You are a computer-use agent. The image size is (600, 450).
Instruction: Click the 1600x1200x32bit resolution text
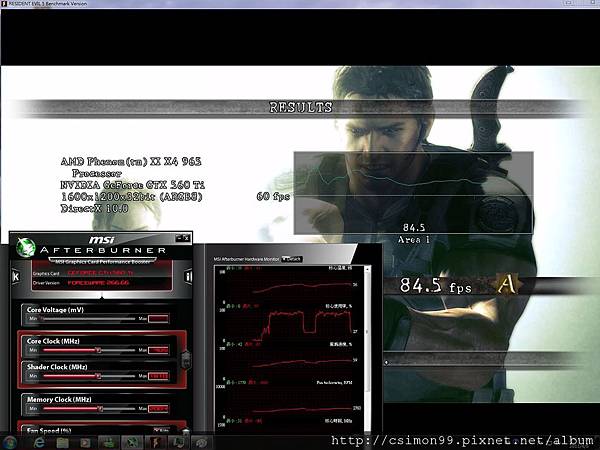point(132,197)
